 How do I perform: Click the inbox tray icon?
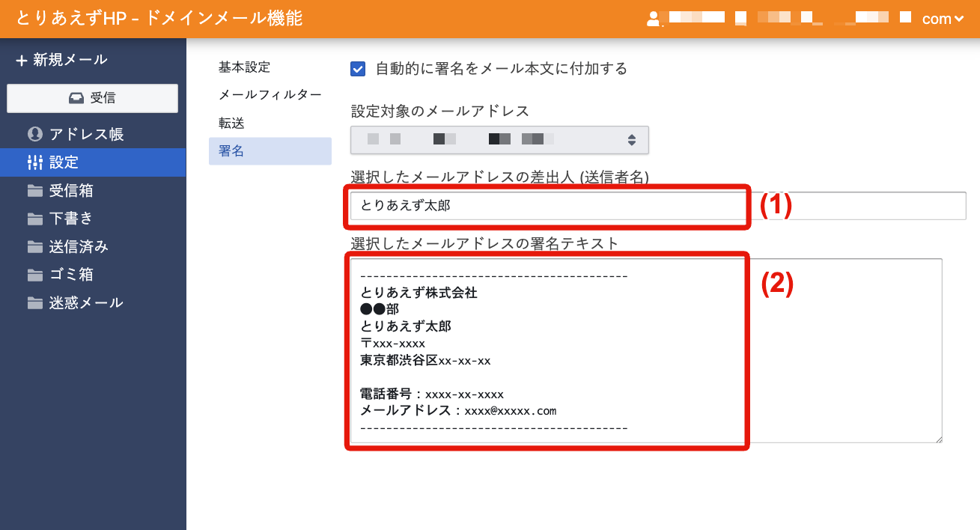pyautogui.click(x=76, y=98)
